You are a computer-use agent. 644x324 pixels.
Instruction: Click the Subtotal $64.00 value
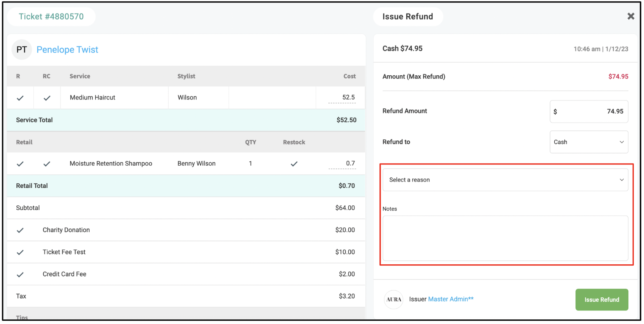(345, 208)
